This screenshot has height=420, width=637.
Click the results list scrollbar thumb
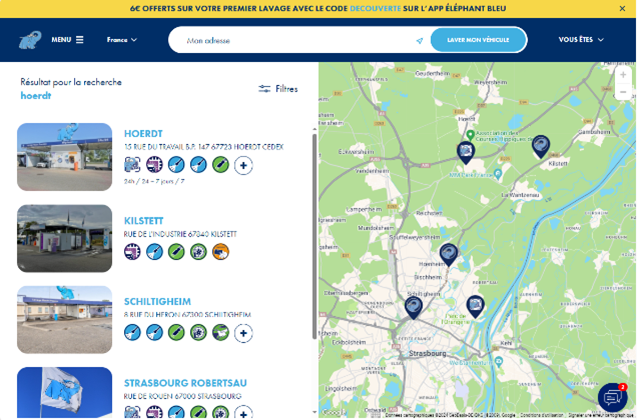tap(314, 236)
